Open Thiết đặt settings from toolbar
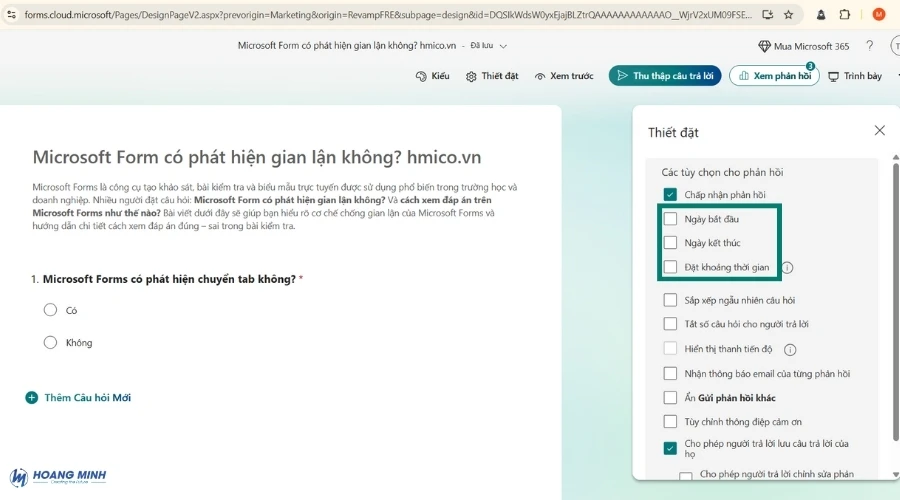The image size is (900, 500). pyautogui.click(x=492, y=76)
